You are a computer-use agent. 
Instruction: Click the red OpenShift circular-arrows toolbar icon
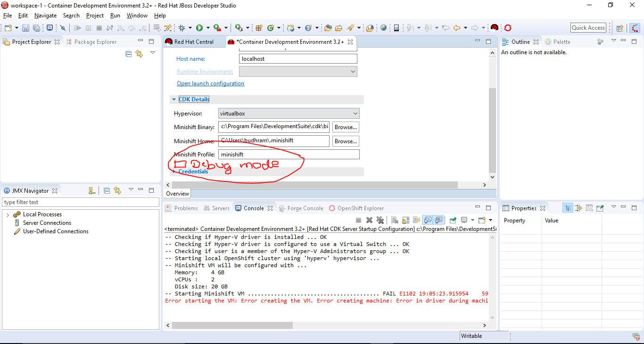[x=508, y=28]
